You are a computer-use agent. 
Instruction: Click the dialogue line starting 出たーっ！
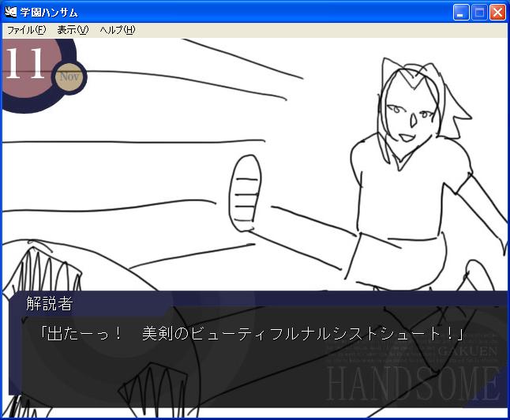point(250,333)
